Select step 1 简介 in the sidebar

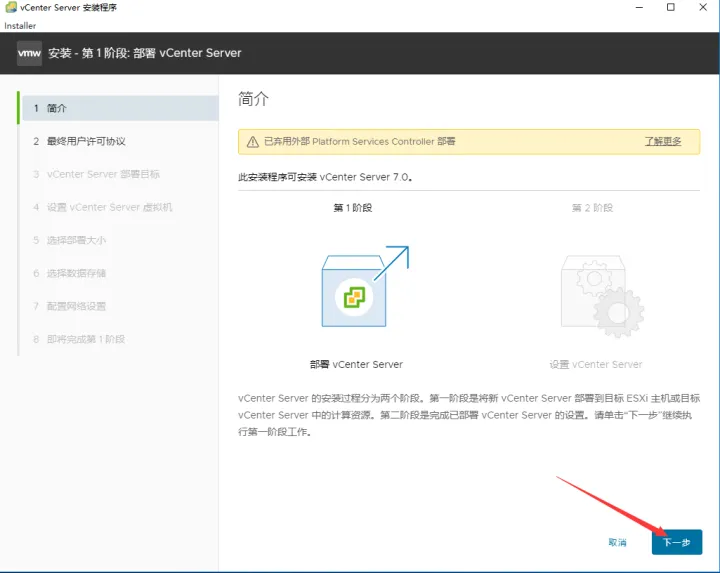pos(120,108)
